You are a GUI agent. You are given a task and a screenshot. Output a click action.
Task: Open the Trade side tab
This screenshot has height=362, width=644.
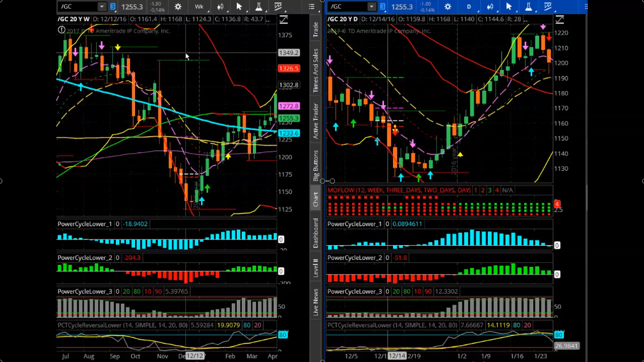tap(315, 30)
